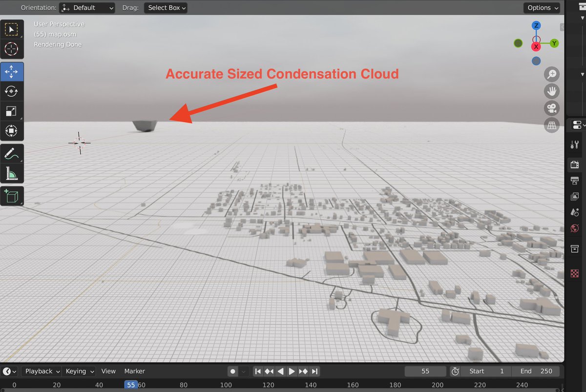Open the Options dropdown
This screenshot has height=392, width=586.
[x=542, y=7]
